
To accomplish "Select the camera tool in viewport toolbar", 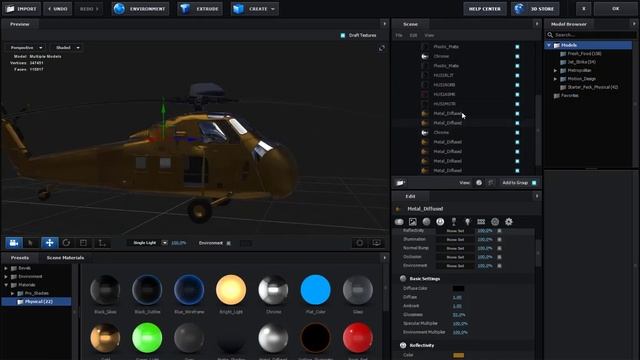I will (x=14, y=243).
